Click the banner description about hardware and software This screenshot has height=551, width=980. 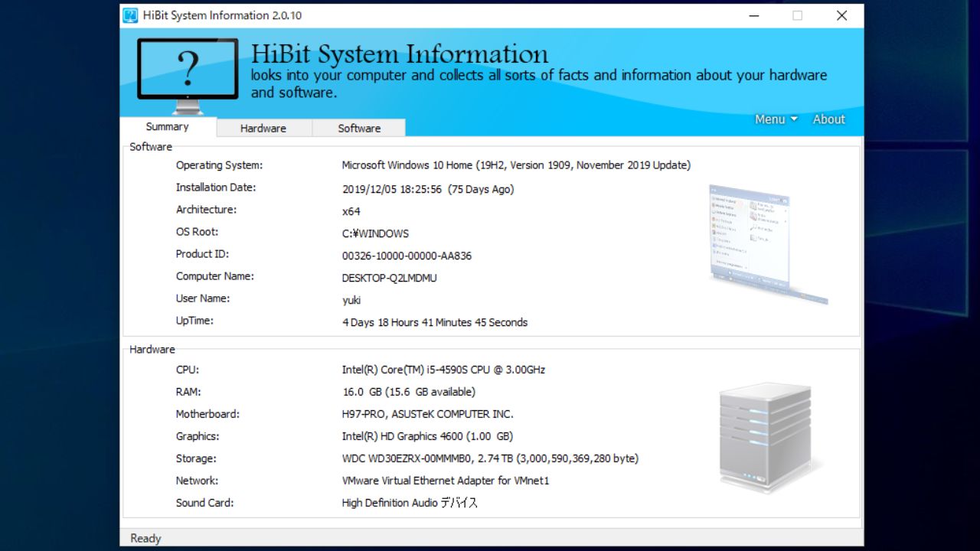click(x=539, y=84)
